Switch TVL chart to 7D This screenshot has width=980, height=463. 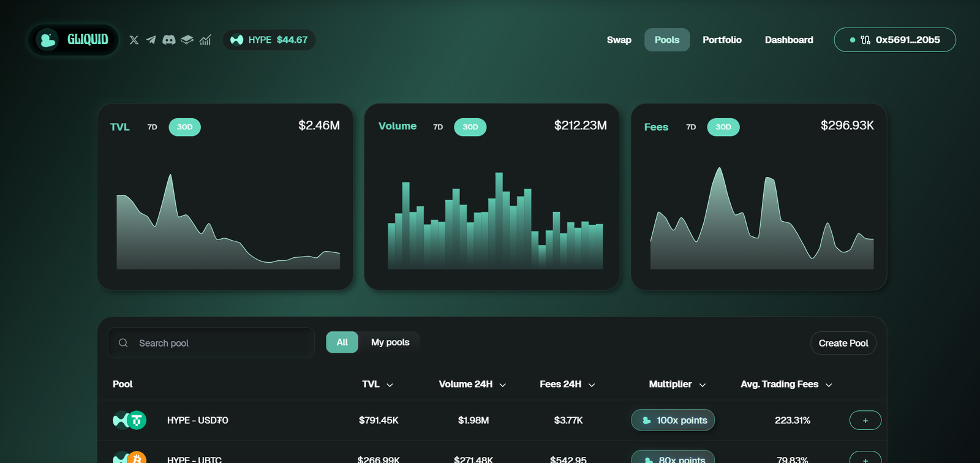coord(153,127)
